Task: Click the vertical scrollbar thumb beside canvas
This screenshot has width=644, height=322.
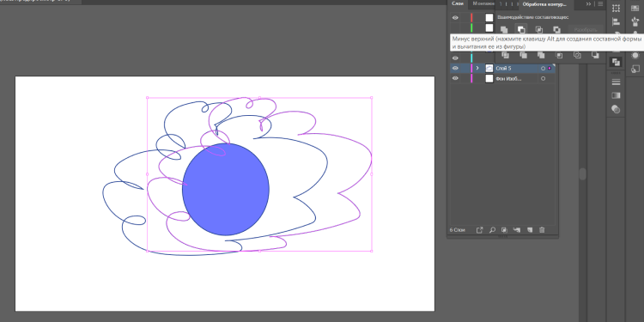Action: (x=582, y=173)
